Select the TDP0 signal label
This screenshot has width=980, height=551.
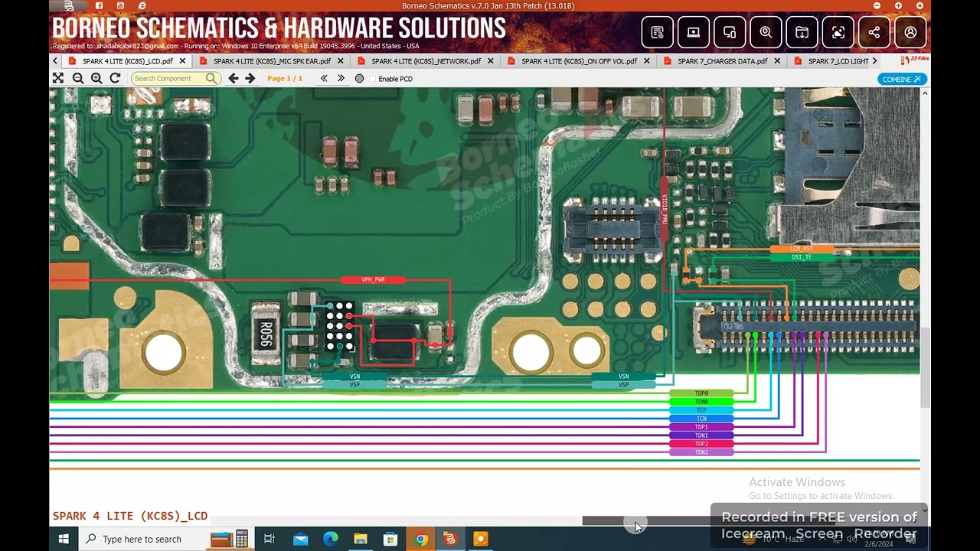coord(701,393)
